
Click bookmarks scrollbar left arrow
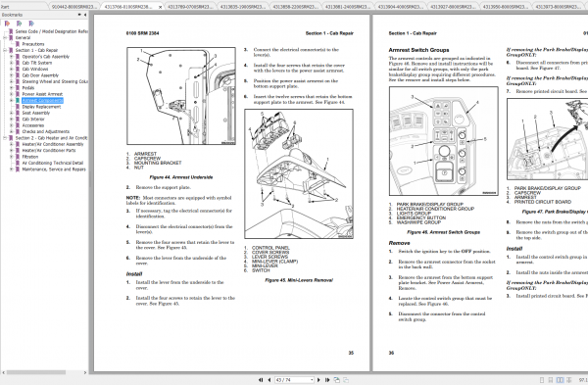coord(3,372)
